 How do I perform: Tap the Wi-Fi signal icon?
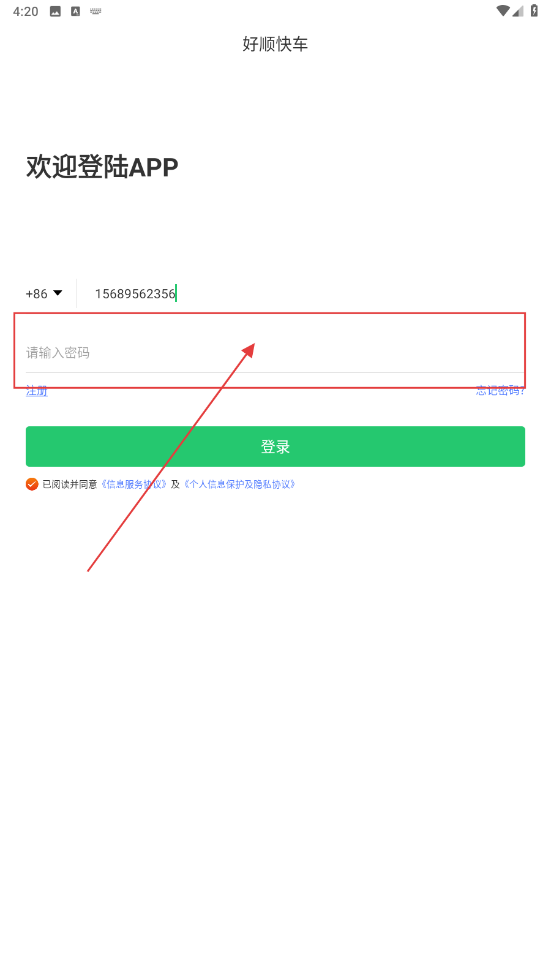(503, 10)
